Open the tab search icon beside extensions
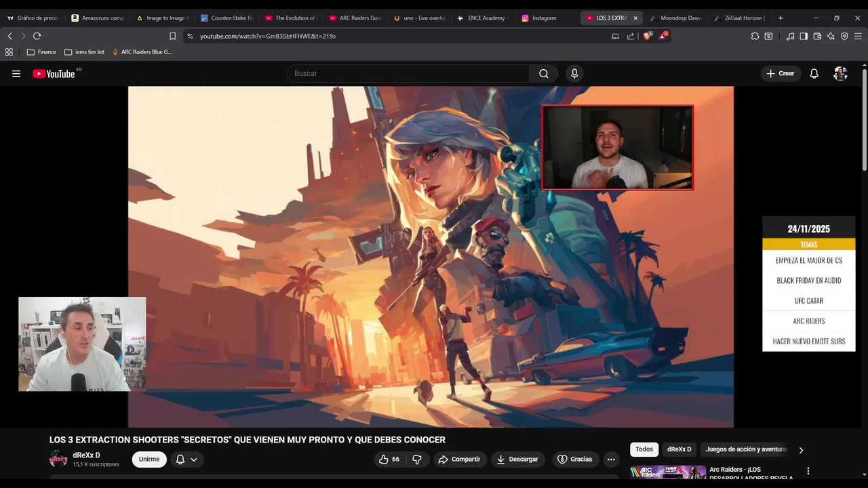The image size is (868, 488). point(768,36)
